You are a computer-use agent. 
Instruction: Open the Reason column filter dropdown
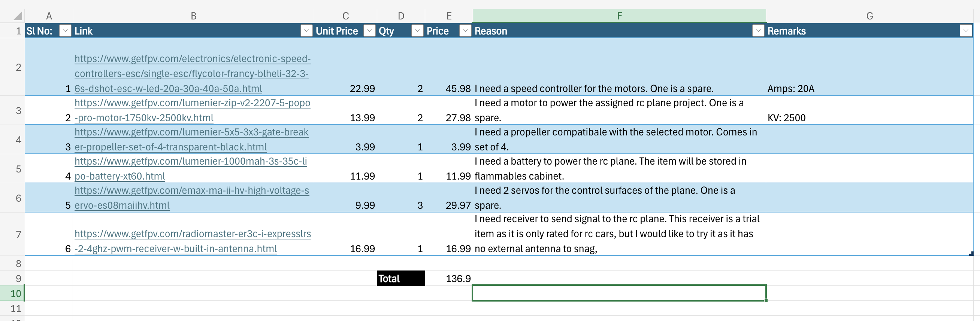758,31
